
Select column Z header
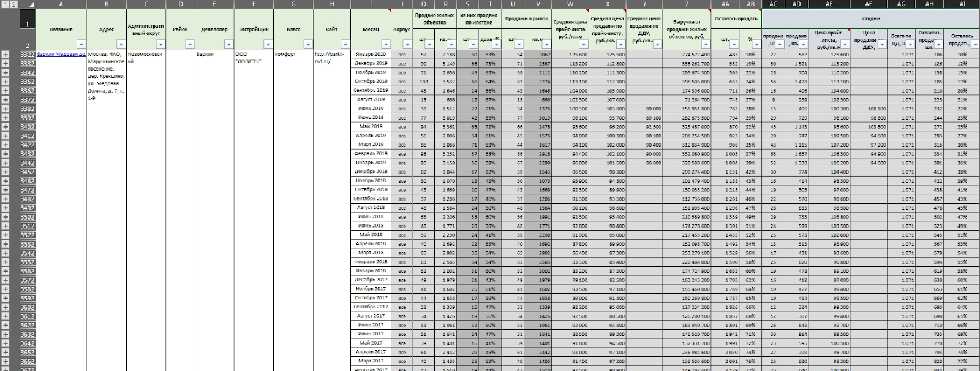(x=687, y=4)
